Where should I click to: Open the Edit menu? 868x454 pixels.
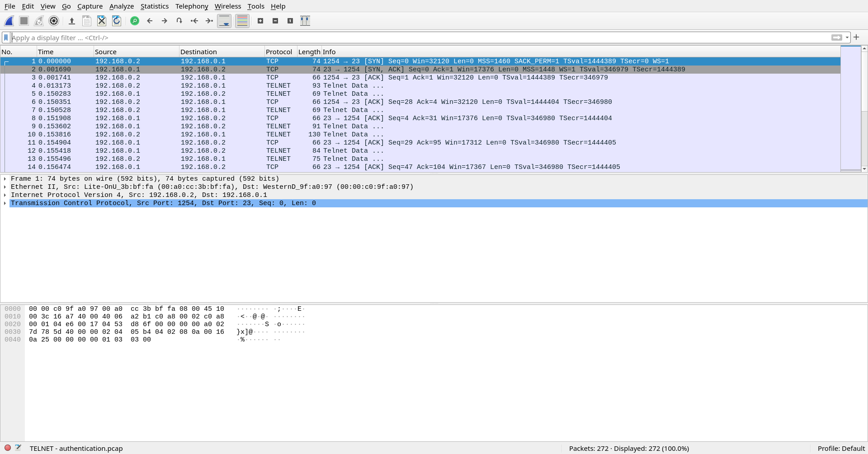point(28,6)
